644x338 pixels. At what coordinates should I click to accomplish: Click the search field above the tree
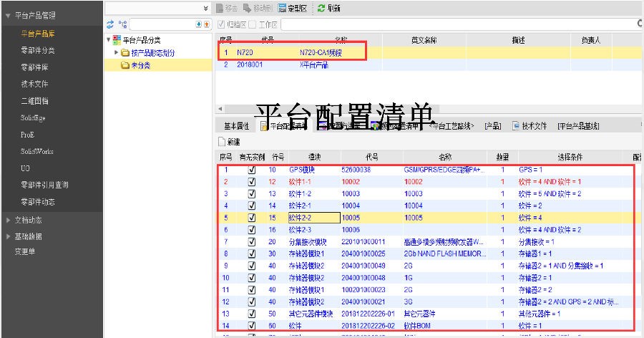pyautogui.click(x=161, y=24)
